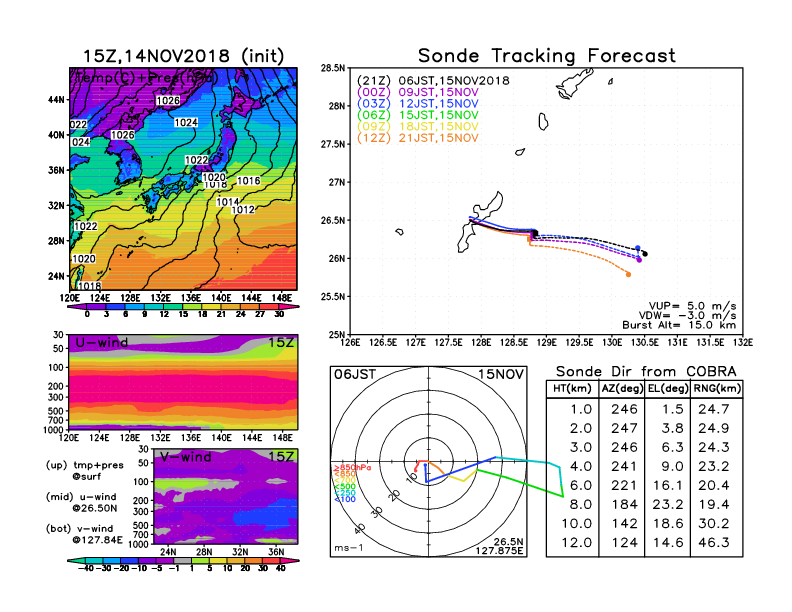Click the "127.875E" location text on the hodograph
This screenshot has height=612, width=792.
pos(499,551)
